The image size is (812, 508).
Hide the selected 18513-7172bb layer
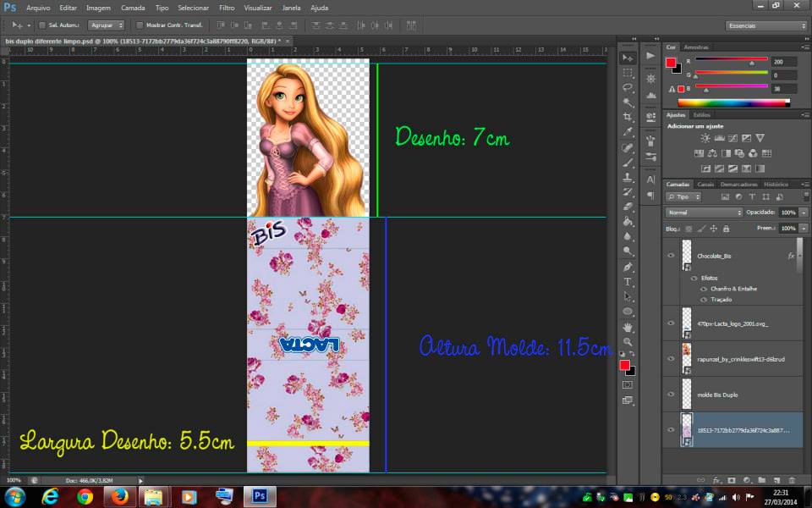click(671, 430)
